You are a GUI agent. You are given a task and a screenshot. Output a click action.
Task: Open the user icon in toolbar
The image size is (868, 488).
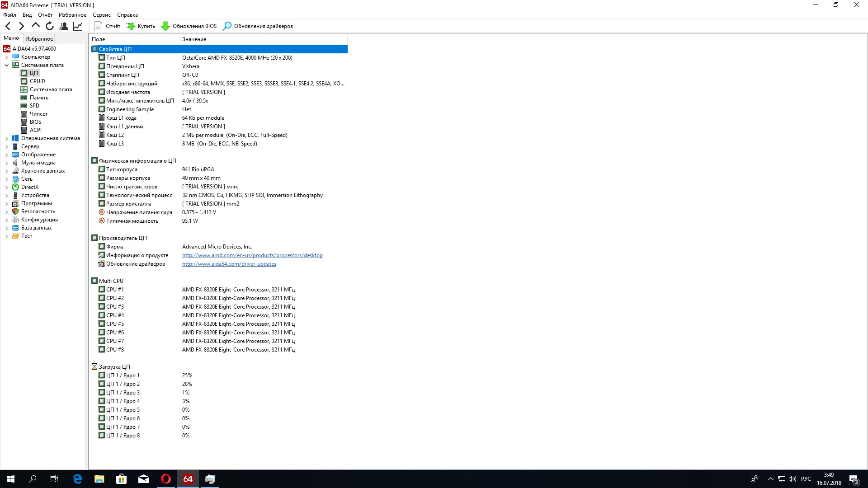pyautogui.click(x=64, y=26)
